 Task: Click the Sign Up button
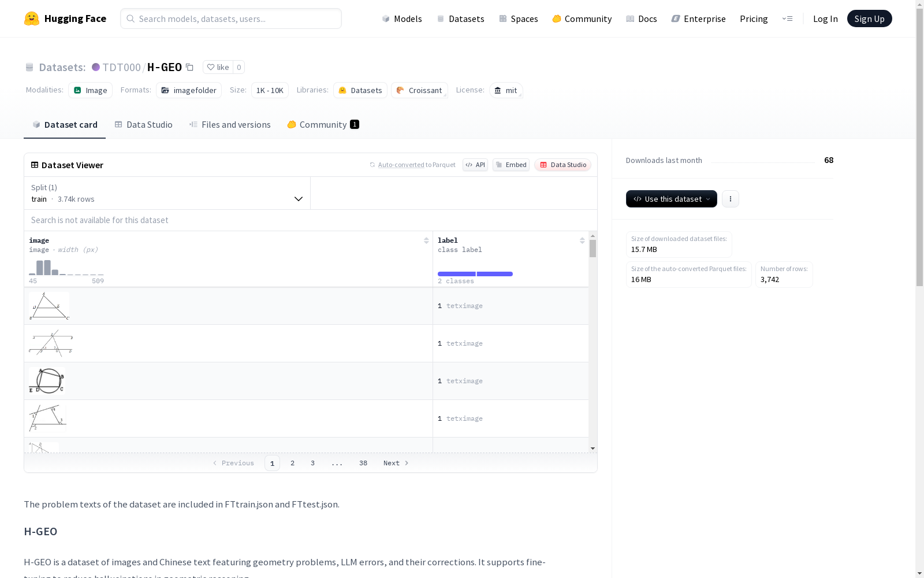click(869, 18)
